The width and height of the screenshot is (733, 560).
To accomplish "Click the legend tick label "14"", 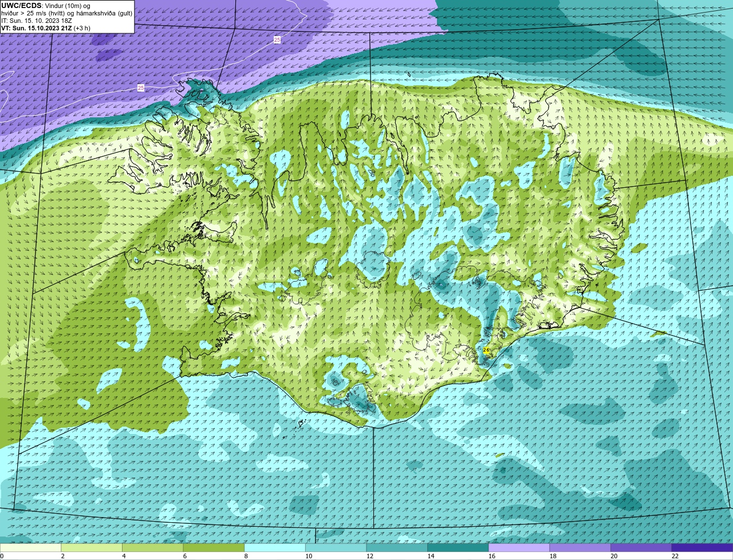I will pos(430,556).
